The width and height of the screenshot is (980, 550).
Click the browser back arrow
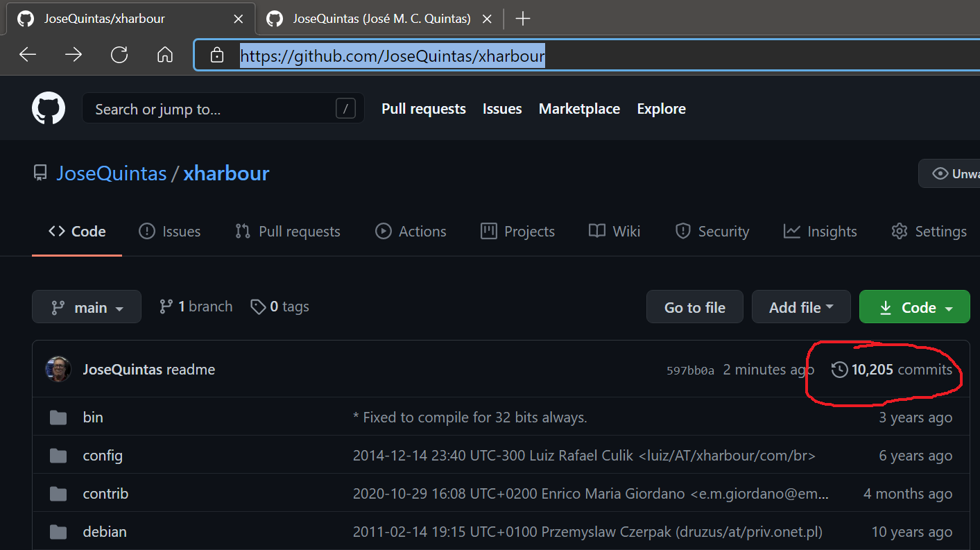(x=28, y=55)
